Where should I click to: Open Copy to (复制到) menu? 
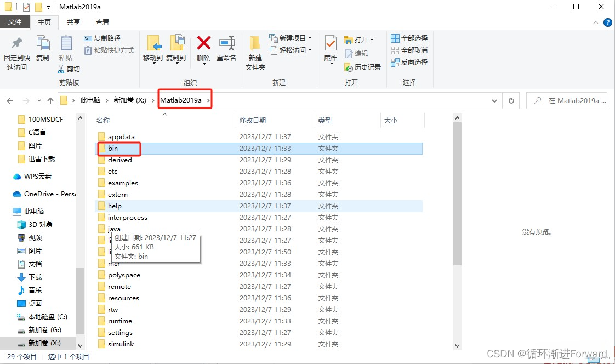tap(176, 49)
